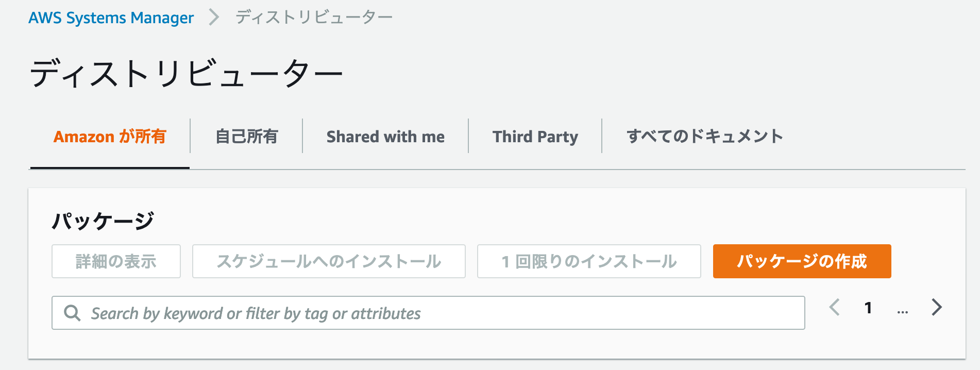Select page number 1 in pagination
This screenshot has height=370, width=980.
point(868,308)
